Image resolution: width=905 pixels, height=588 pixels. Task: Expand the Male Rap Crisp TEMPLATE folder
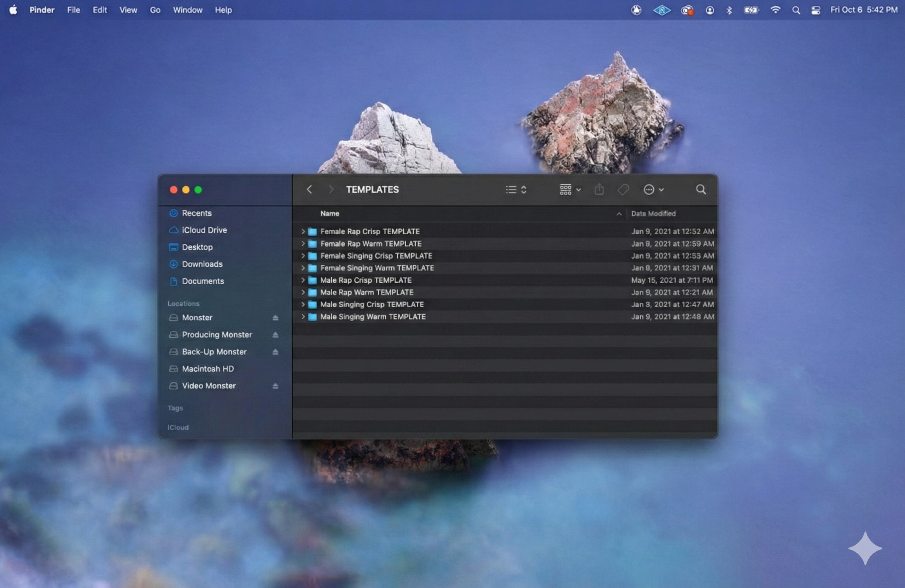303,280
